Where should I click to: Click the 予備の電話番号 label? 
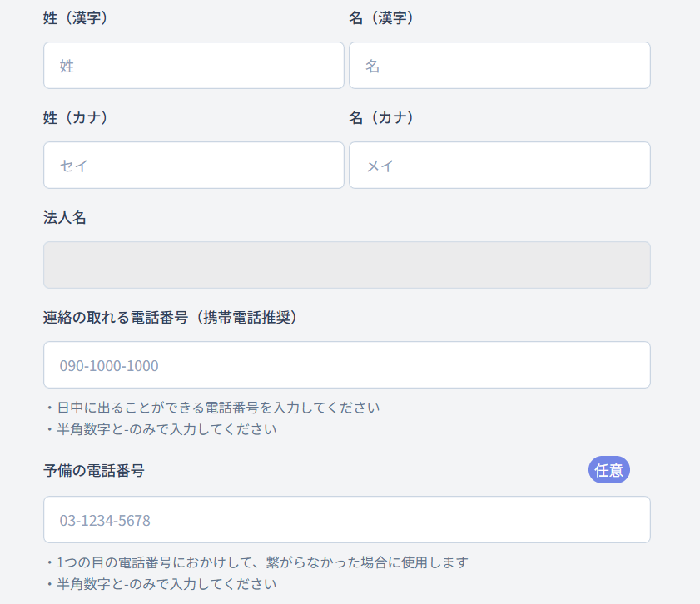tap(94, 471)
